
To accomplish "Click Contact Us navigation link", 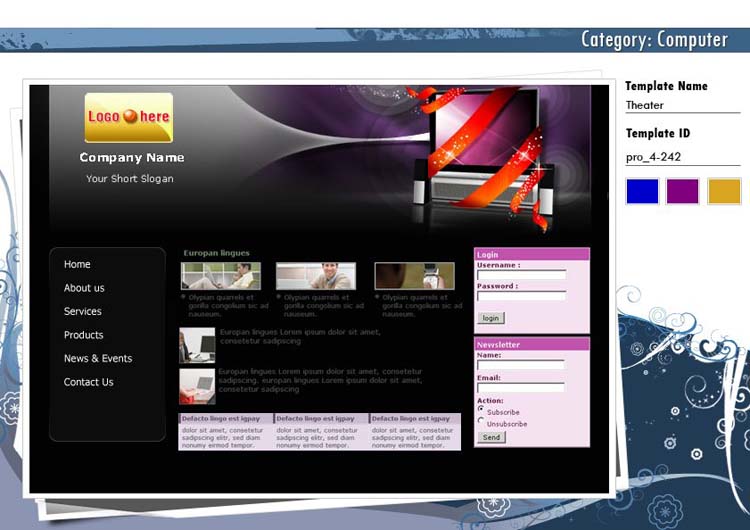I will (x=88, y=382).
